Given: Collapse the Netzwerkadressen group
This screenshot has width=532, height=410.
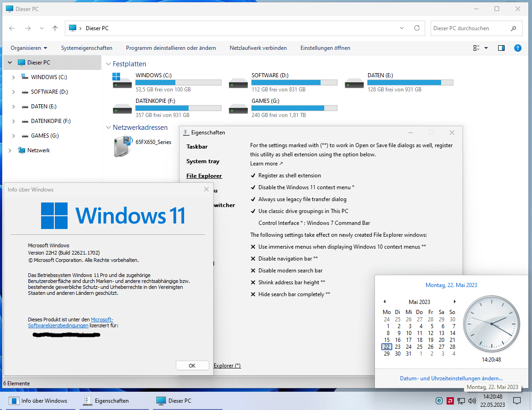Looking at the screenshot, I should tap(108, 128).
